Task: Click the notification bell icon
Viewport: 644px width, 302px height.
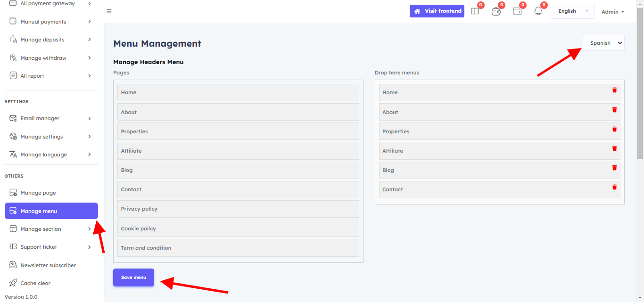Action: [x=538, y=11]
